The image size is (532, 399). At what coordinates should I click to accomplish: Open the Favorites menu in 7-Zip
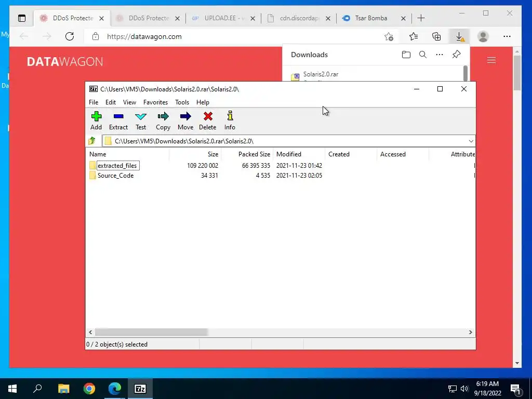tap(155, 102)
